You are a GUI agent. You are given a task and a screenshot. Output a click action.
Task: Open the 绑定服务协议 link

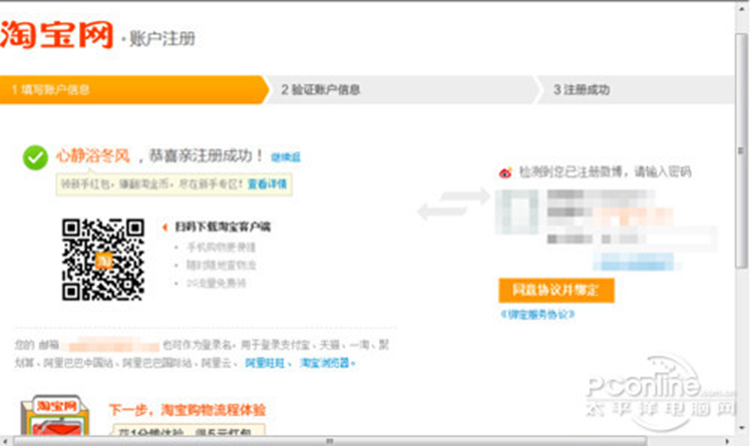click(537, 314)
